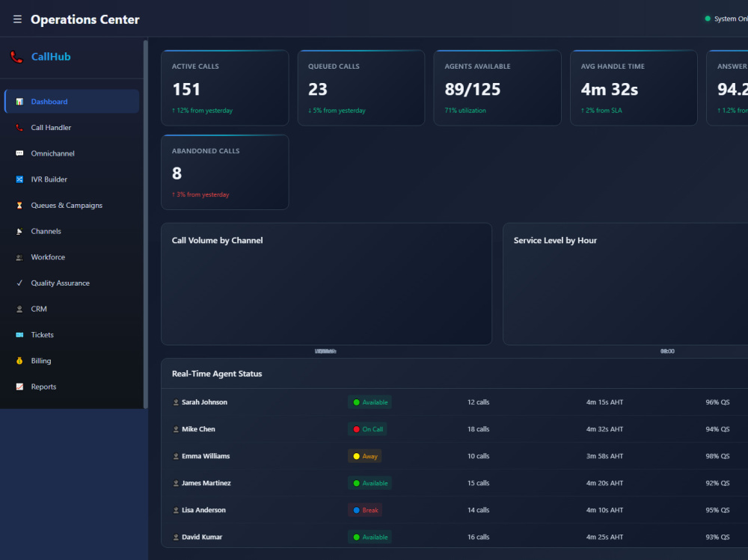This screenshot has height=560, width=748.
Task: Click the Queues & Campaigns hourglass icon
Action: tap(19, 205)
